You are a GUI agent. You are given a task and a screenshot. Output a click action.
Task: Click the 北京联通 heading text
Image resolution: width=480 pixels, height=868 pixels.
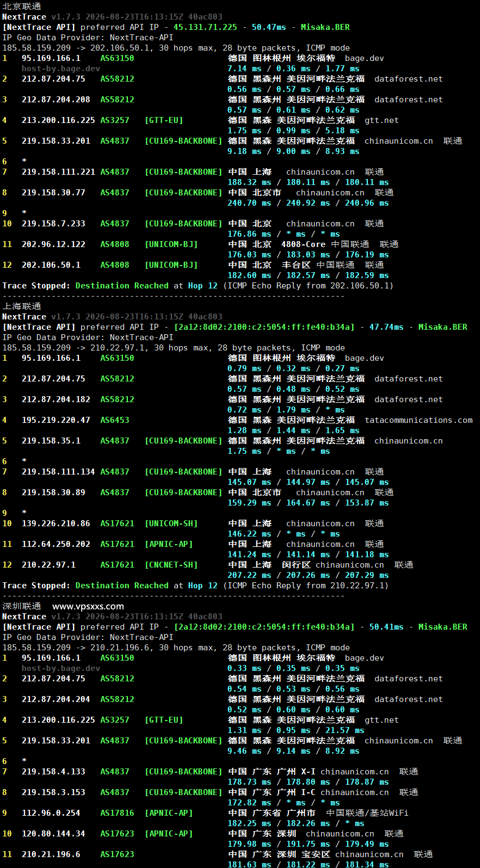click(x=22, y=7)
